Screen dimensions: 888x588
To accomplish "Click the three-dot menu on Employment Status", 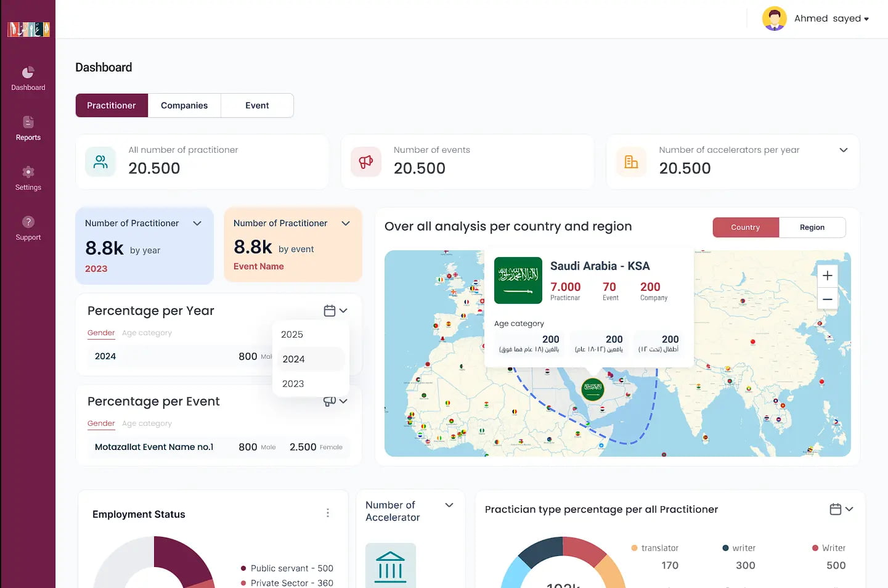I will click(x=328, y=512).
